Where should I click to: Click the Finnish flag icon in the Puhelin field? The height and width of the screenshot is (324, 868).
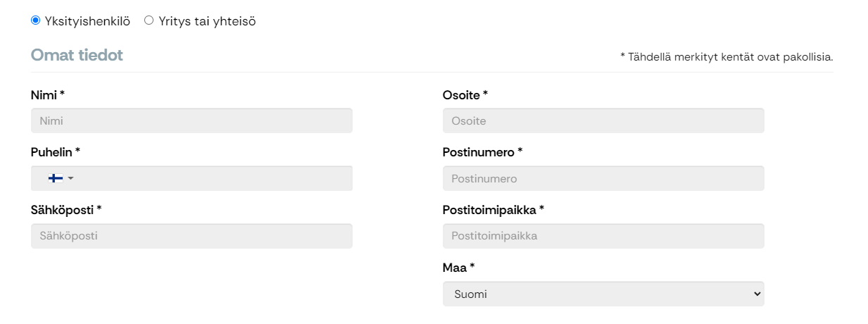56,178
